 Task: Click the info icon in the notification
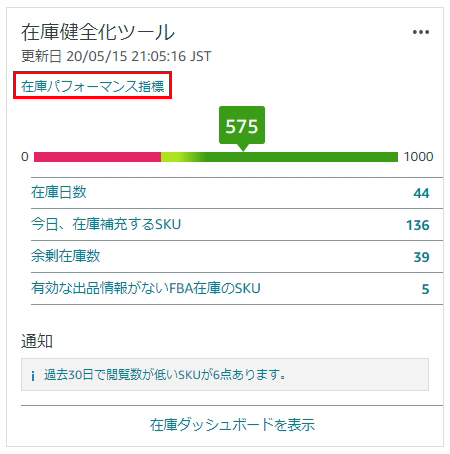[x=33, y=376]
